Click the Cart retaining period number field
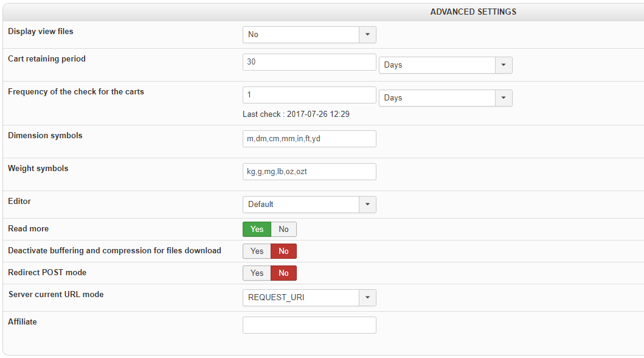Image resolution: width=644 pixels, height=358 pixels. coord(309,62)
